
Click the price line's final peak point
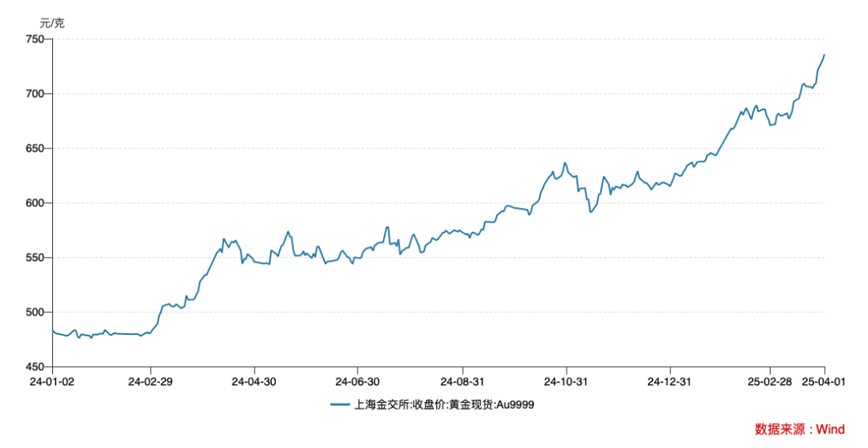(825, 55)
